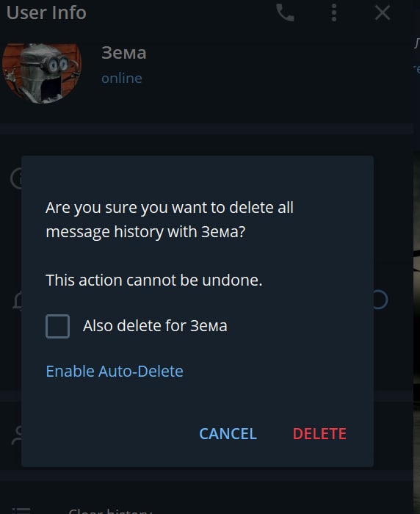Screen dimensions: 420x514
Task: Click the 'Also delete for Зема' label text
Action: point(155,326)
